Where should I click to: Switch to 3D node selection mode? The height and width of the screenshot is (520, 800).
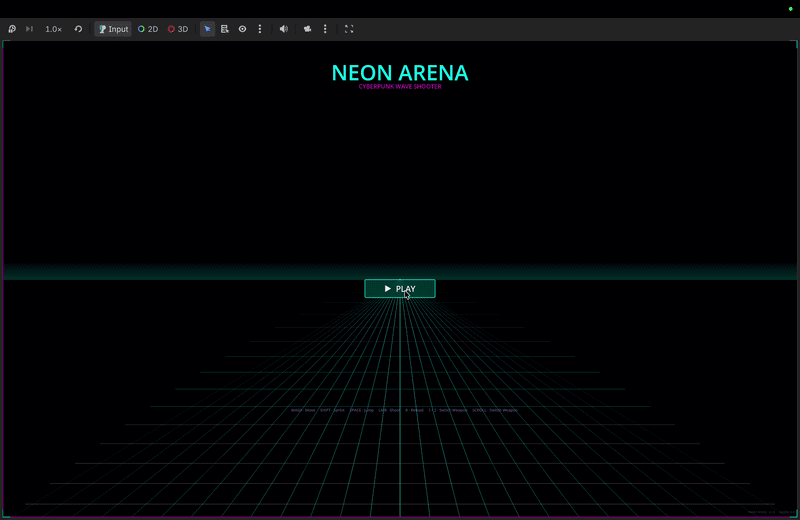coord(178,29)
